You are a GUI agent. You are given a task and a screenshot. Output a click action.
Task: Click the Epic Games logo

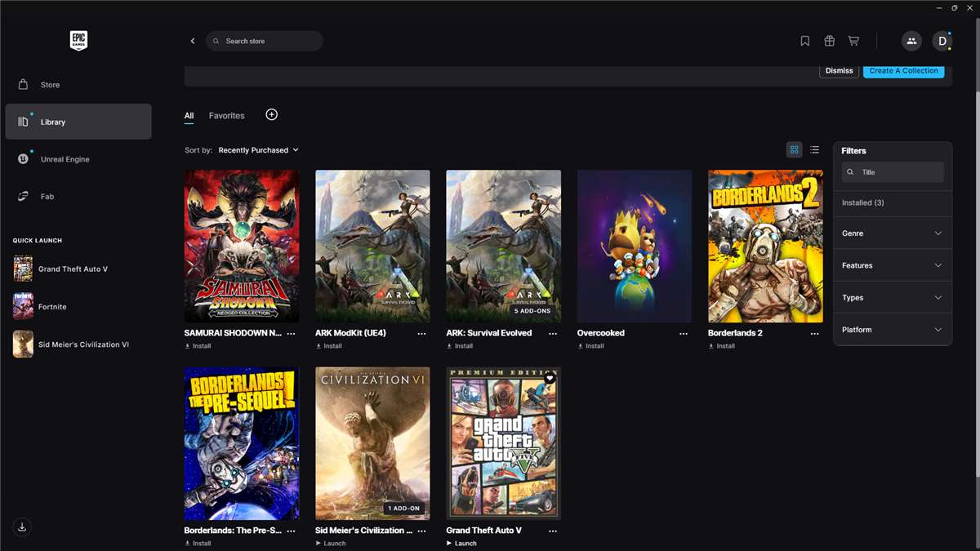(78, 41)
